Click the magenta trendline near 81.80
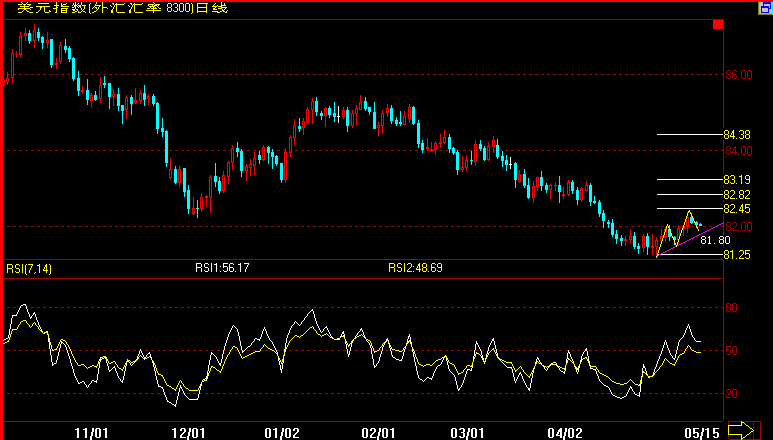This screenshot has height=440, width=773. [x=690, y=239]
